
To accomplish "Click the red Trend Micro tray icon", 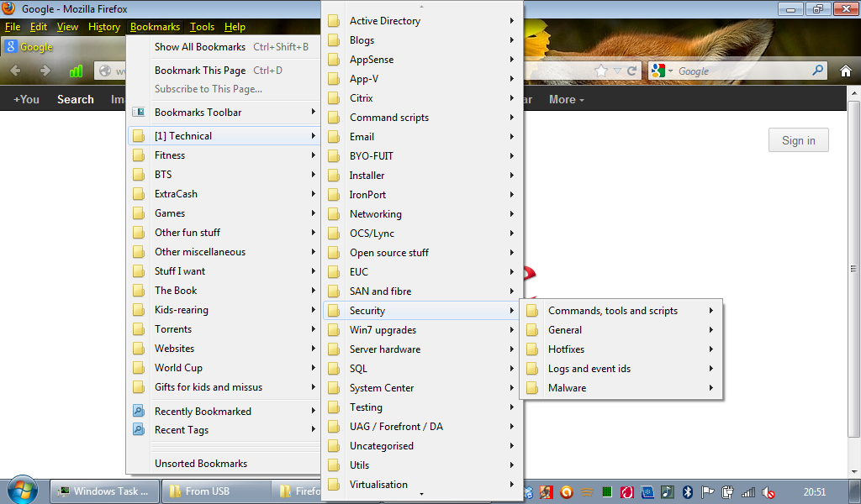I will coord(627,492).
